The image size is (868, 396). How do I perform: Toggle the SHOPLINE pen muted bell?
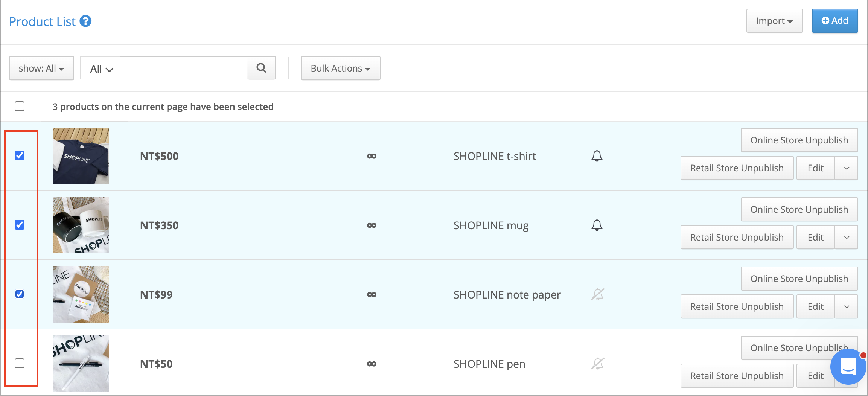pos(597,364)
